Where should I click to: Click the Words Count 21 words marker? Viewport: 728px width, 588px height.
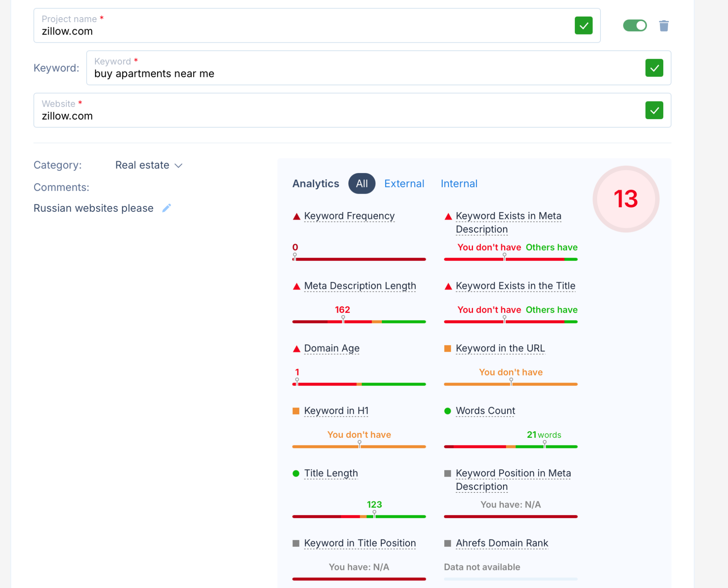click(545, 443)
